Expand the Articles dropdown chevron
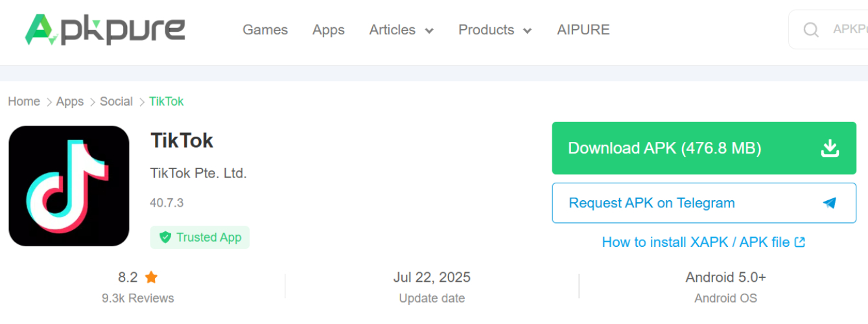 429,30
